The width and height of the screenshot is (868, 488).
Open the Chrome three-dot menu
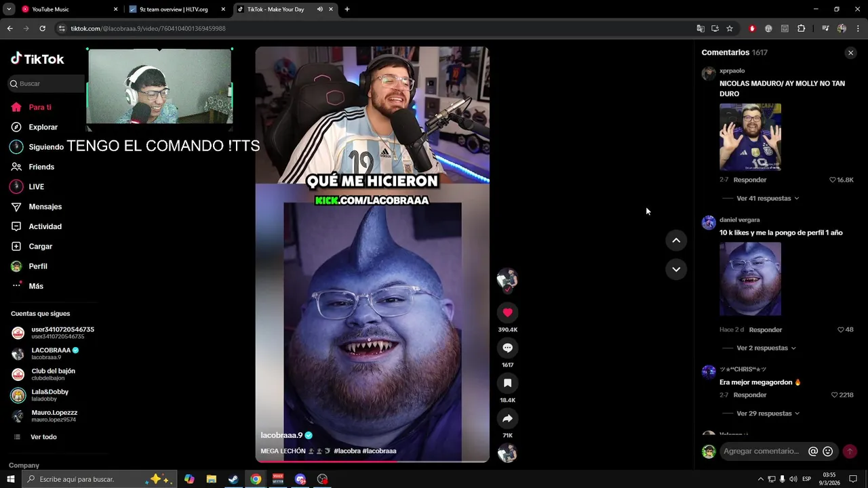[858, 28]
